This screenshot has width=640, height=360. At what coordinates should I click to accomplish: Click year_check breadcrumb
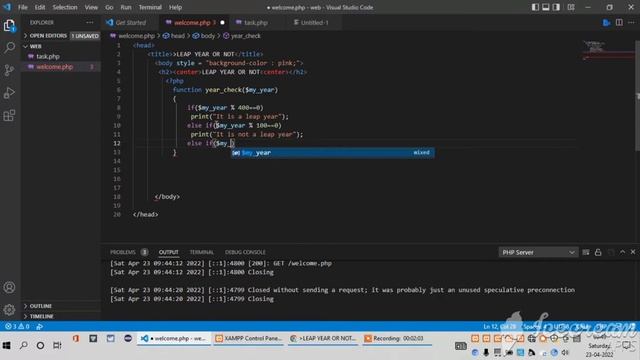245,36
